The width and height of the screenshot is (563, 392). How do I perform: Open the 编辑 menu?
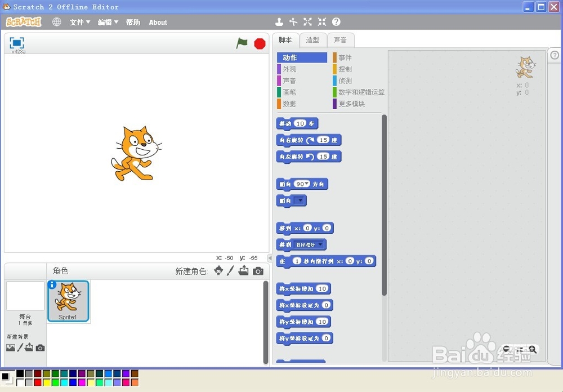click(x=108, y=23)
